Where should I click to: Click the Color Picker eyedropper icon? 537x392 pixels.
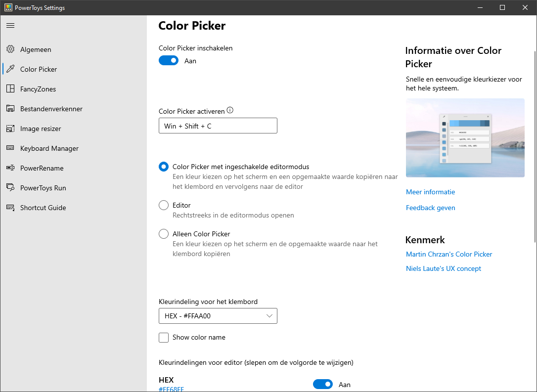(x=10, y=69)
